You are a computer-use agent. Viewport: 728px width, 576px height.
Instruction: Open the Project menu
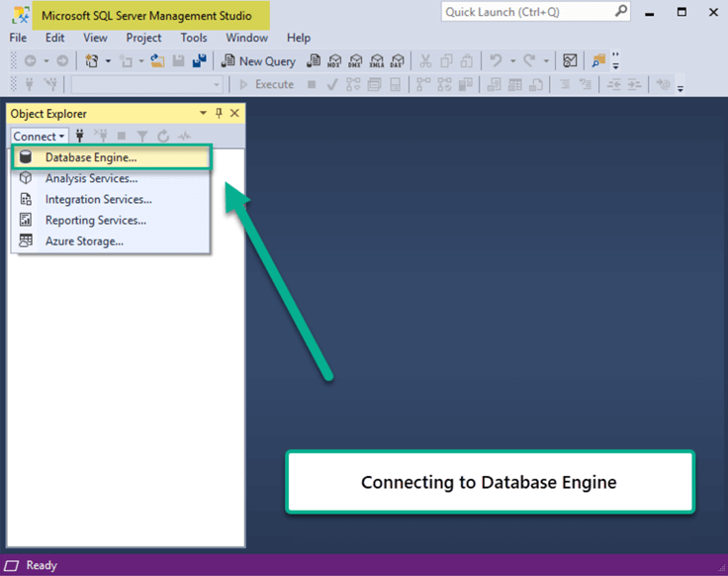click(144, 38)
